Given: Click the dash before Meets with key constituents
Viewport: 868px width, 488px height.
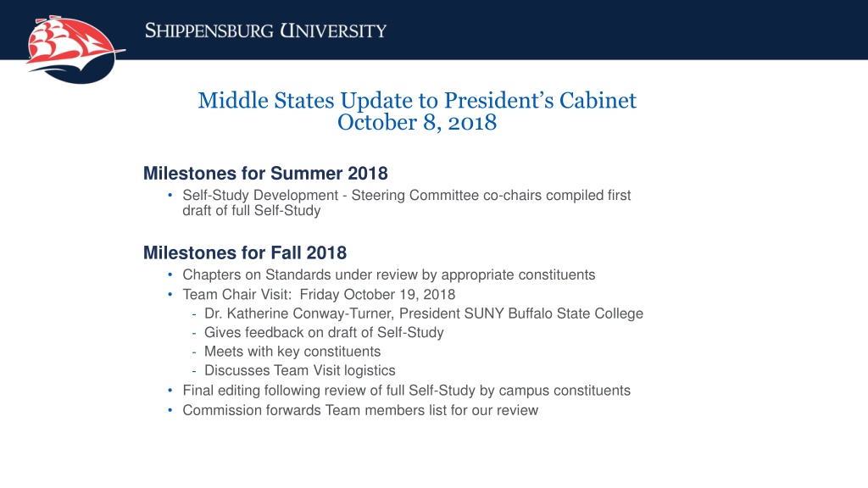Looking at the screenshot, I should [194, 352].
